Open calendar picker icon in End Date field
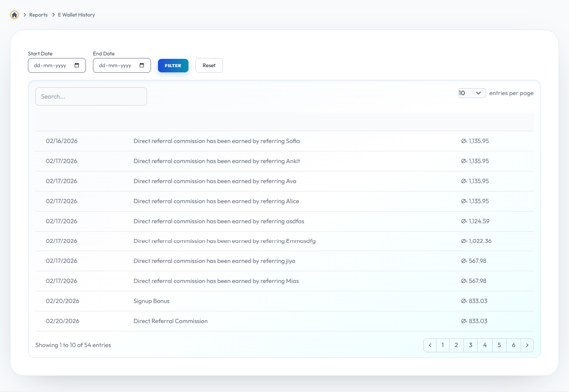Screen dimensions: 569x392 coord(142,65)
